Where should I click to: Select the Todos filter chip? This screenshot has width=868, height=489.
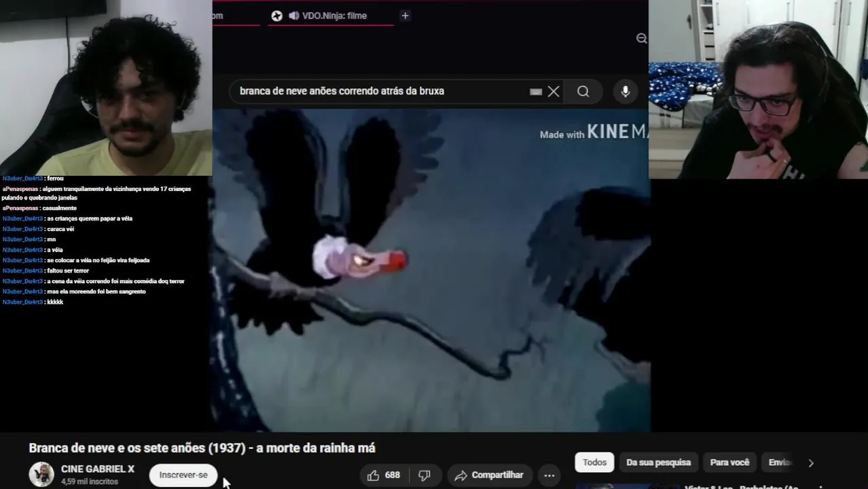point(594,463)
